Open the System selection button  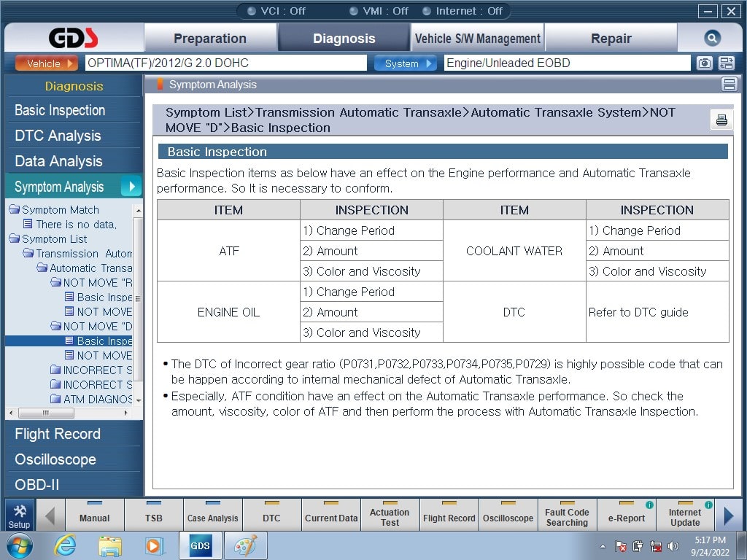click(x=405, y=63)
